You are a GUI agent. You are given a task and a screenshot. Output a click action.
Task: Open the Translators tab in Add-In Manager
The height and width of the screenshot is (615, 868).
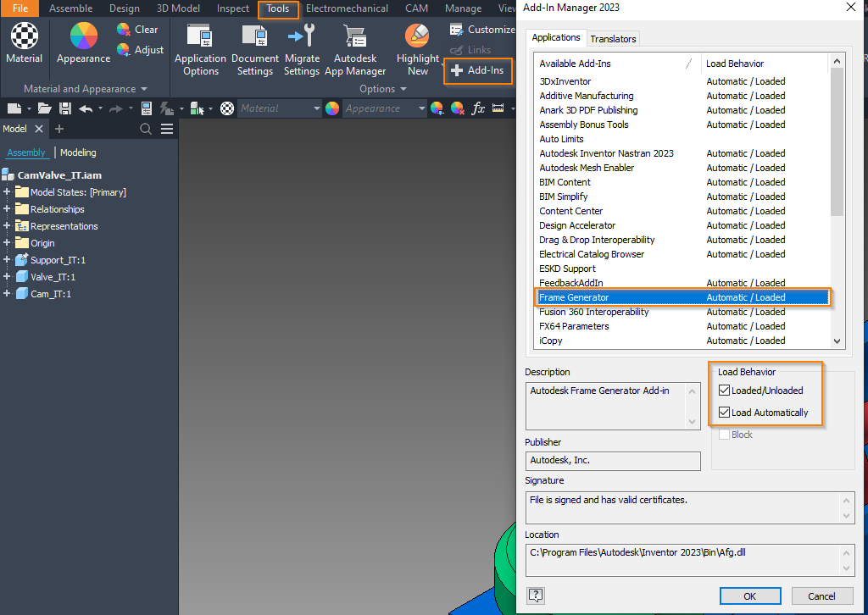point(613,39)
